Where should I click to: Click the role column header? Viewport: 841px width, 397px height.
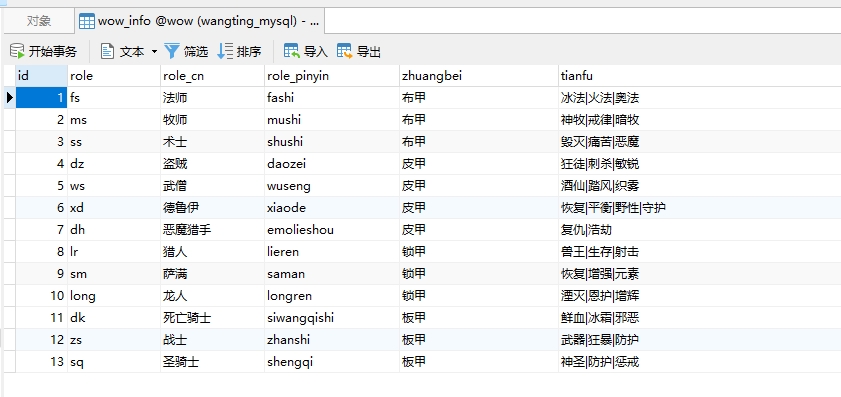tap(114, 76)
